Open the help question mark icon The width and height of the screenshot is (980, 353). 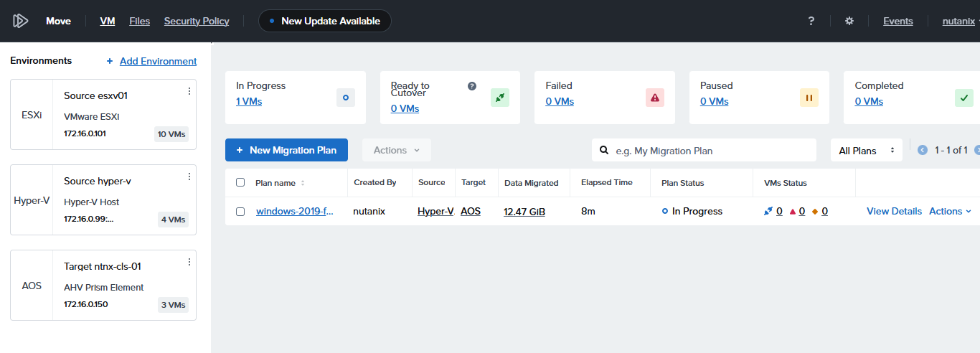pyautogui.click(x=811, y=21)
